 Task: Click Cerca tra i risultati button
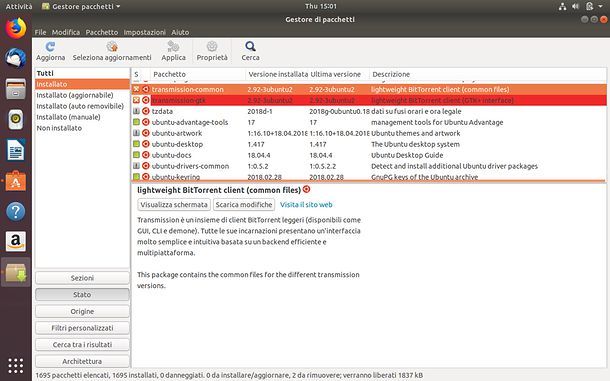[x=82, y=345]
